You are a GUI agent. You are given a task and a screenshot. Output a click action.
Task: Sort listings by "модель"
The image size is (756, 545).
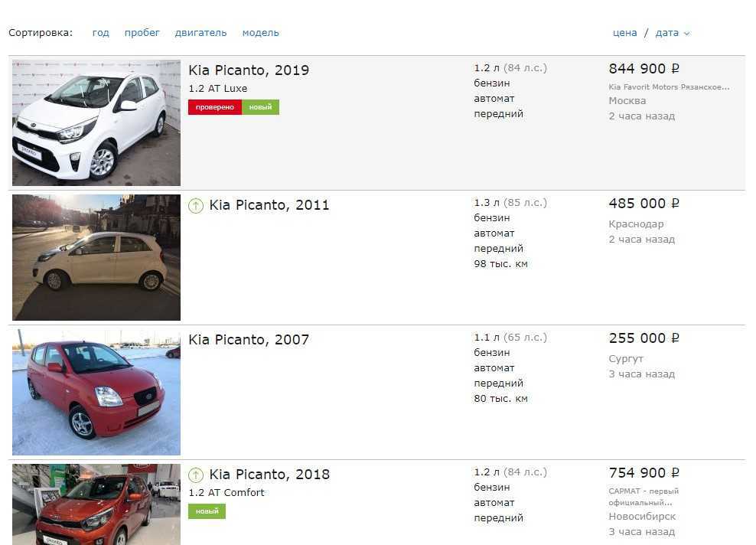coord(260,33)
